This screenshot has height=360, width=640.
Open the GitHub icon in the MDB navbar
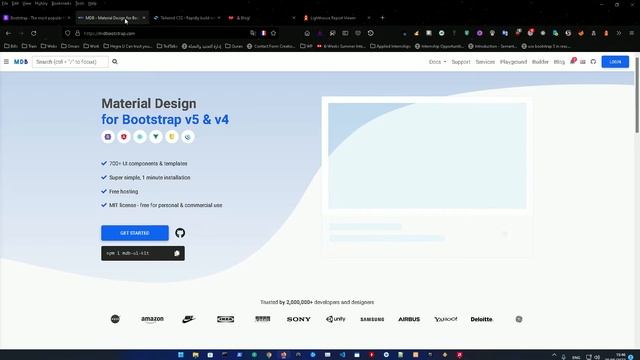click(x=593, y=62)
